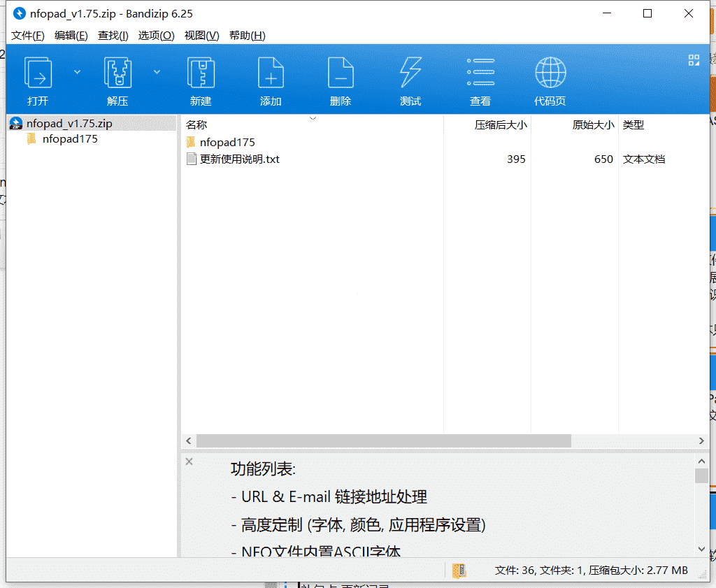Click the Delete (删除) icon

point(341,73)
